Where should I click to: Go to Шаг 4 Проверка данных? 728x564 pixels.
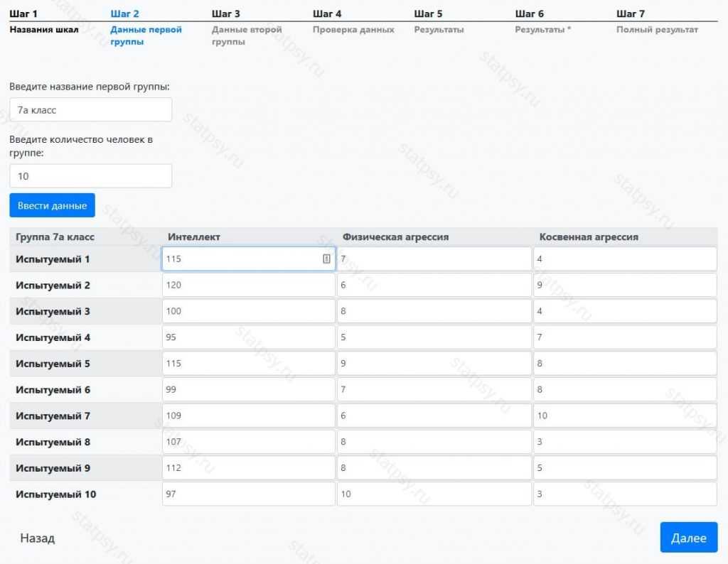click(x=353, y=23)
